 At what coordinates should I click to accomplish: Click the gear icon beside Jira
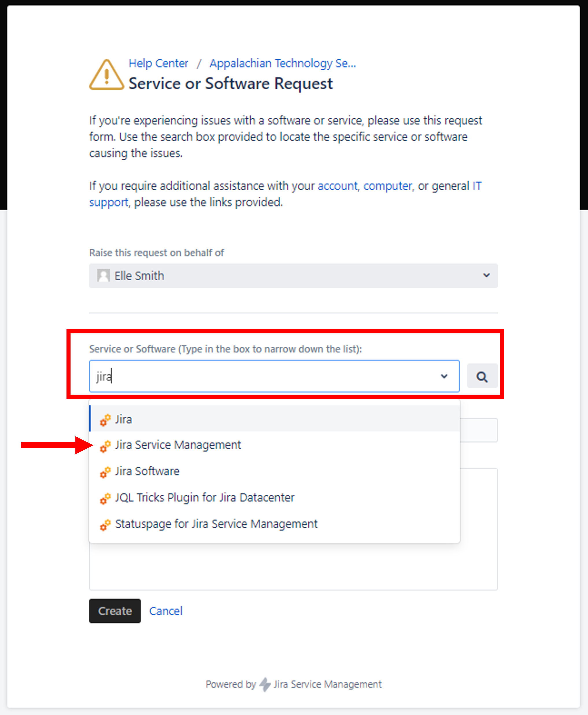(x=105, y=420)
